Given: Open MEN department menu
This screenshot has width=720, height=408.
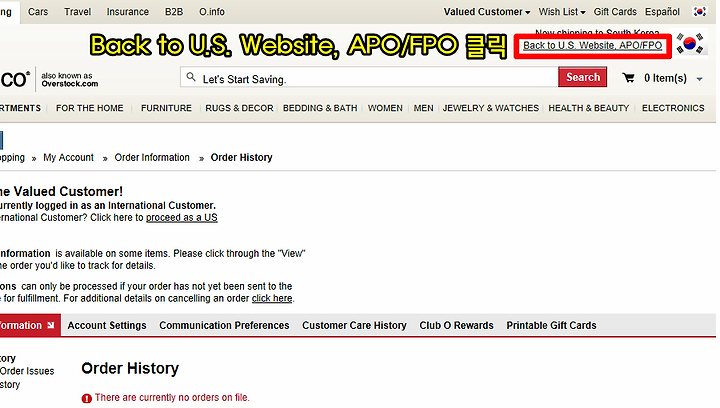Looking at the screenshot, I should (423, 108).
